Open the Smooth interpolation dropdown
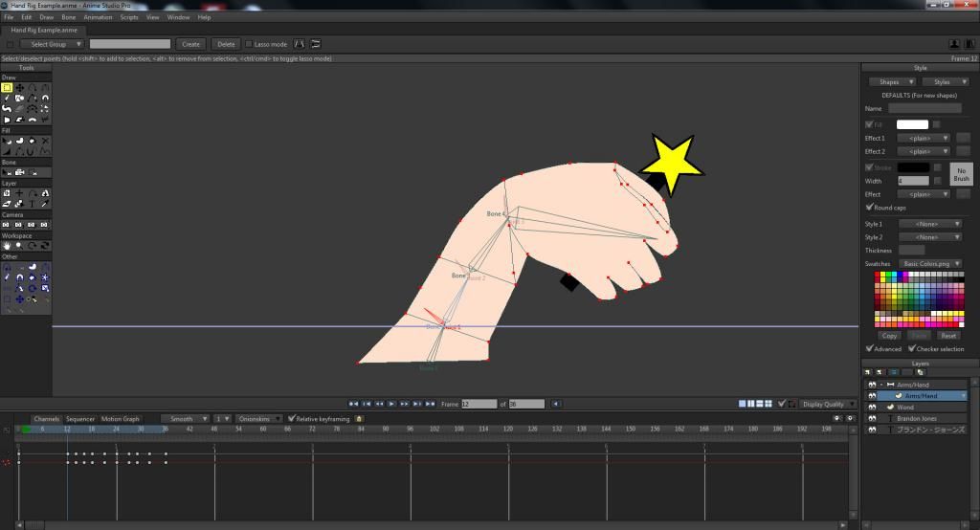Screen dimensions: 980x530 (x=185, y=419)
